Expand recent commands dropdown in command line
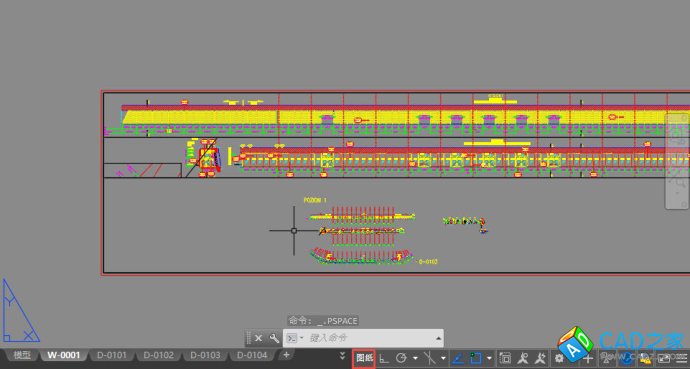The width and height of the screenshot is (690, 369). pos(295,338)
